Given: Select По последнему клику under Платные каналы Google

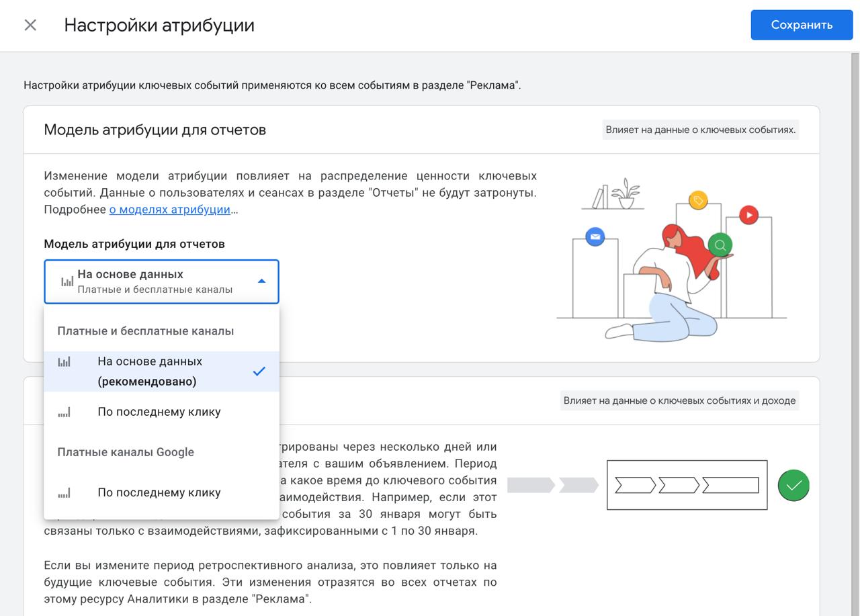Looking at the screenshot, I should pyautogui.click(x=161, y=492).
